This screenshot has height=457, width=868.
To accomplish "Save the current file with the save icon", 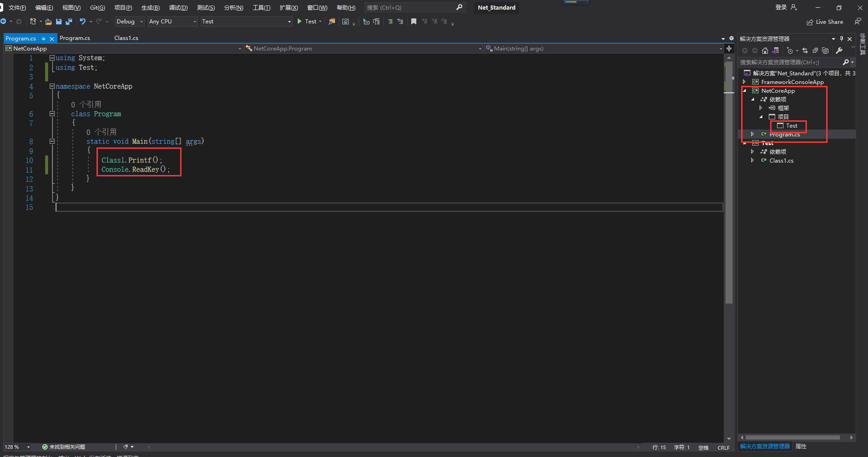I will (59, 21).
